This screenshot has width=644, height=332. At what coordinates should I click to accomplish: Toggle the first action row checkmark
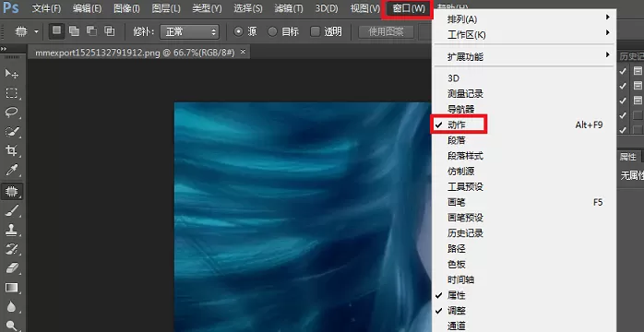point(623,71)
